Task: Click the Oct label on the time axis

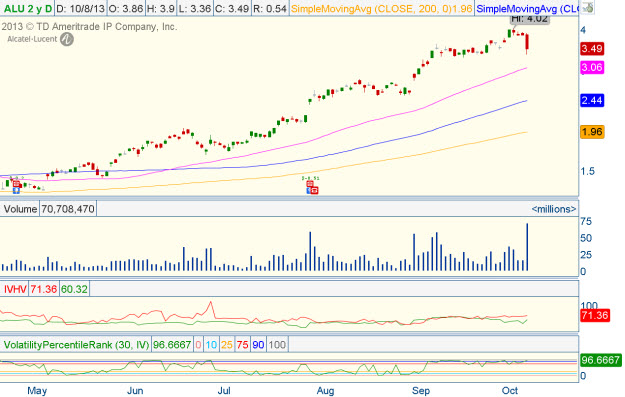Action: pyautogui.click(x=510, y=391)
